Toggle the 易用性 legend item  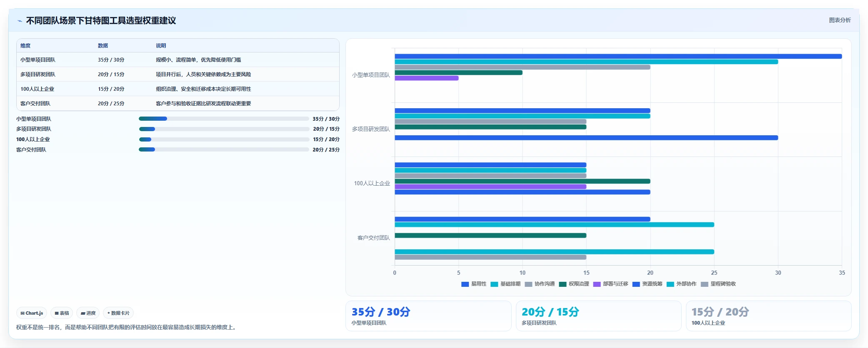[x=474, y=284]
